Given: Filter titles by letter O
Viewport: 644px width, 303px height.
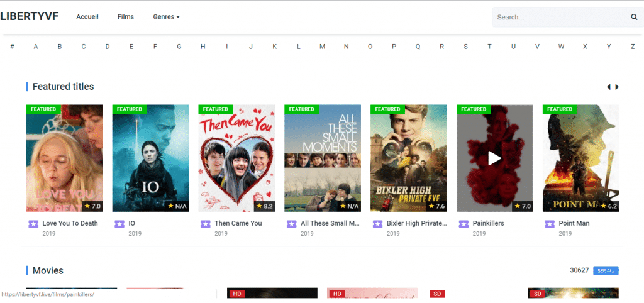Looking at the screenshot, I should 370,47.
